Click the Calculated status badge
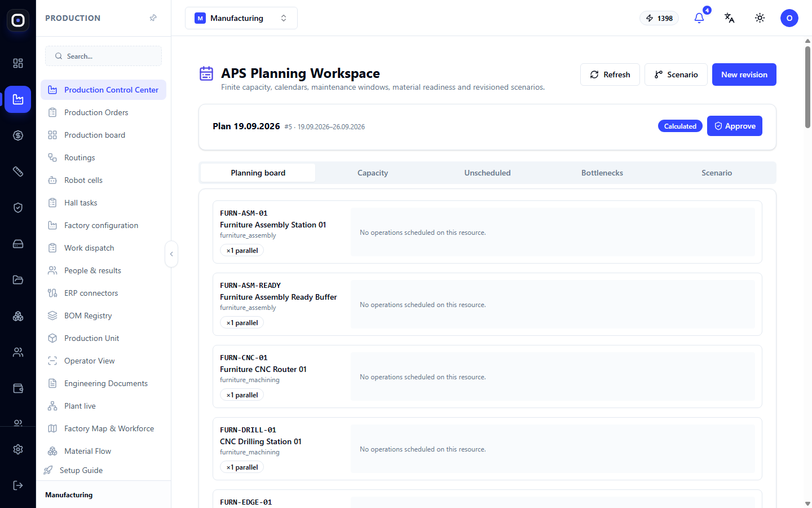812x508 pixels. pos(680,126)
